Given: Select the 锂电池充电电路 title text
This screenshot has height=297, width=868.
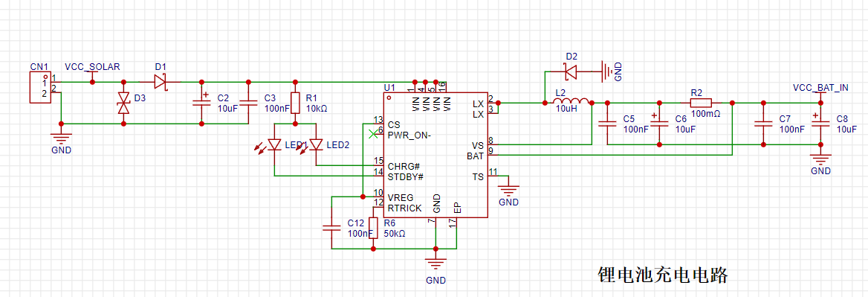Looking at the screenshot, I should (662, 275).
